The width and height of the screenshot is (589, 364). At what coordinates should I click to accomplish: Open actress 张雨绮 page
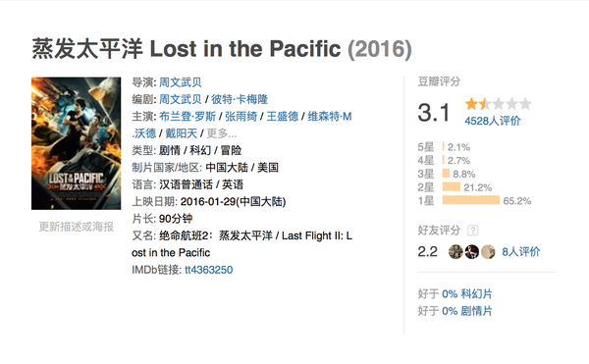tap(241, 117)
